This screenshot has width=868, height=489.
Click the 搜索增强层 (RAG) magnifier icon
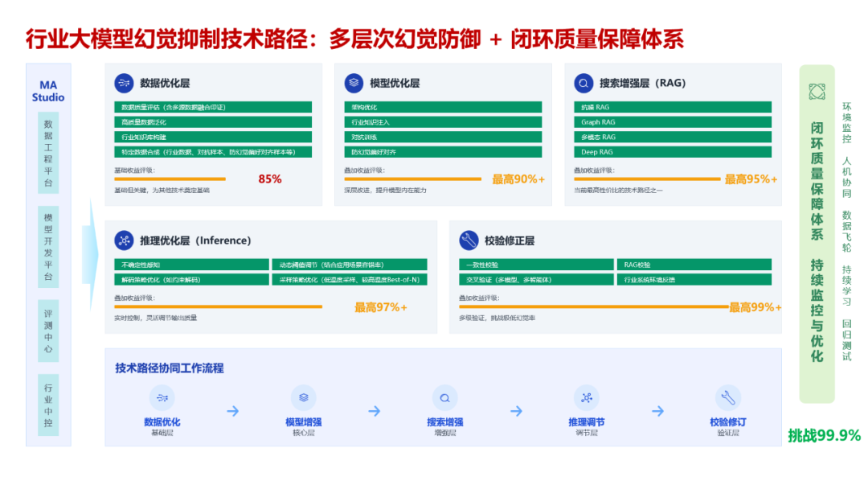[x=583, y=83]
